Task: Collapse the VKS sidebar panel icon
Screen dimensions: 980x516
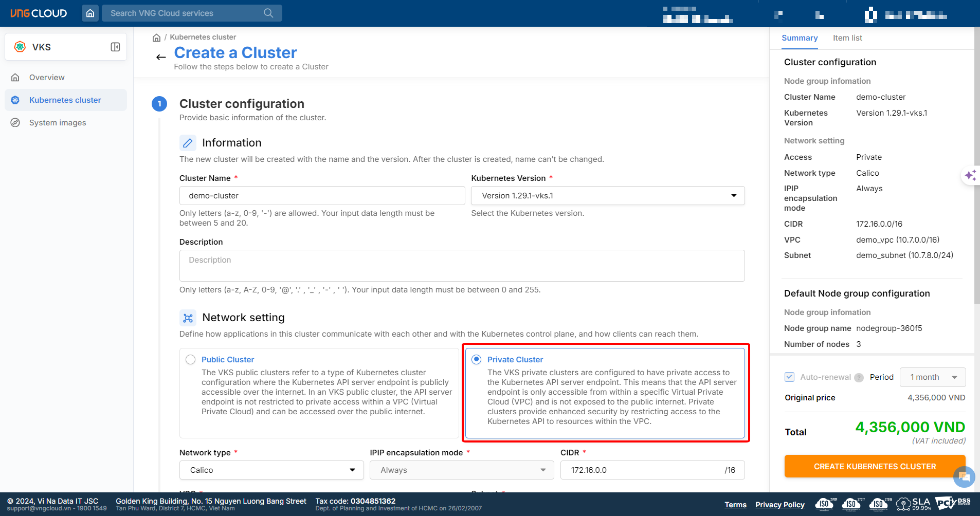Action: [115, 47]
